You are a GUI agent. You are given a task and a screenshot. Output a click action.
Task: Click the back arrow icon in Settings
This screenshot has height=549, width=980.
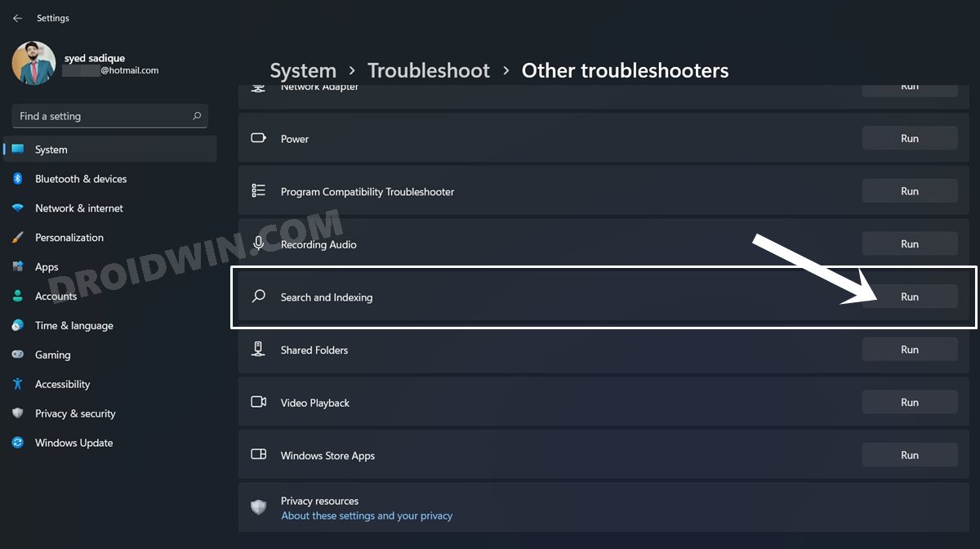[x=17, y=18]
